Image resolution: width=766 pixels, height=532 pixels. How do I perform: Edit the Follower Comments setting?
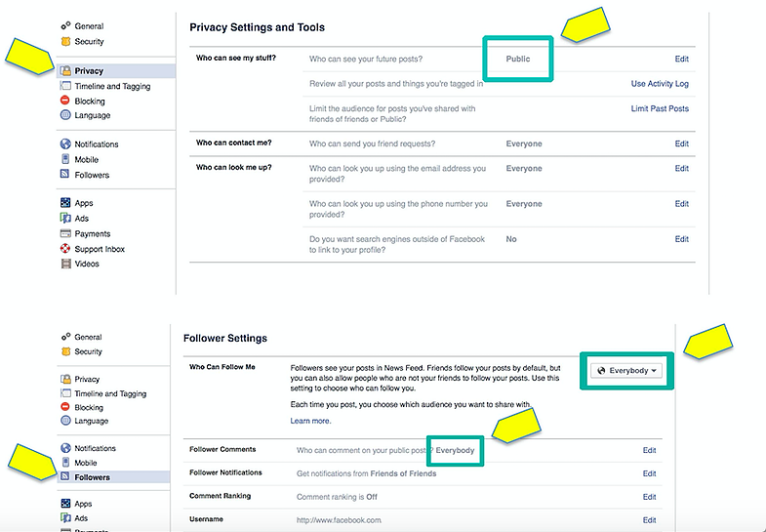(x=649, y=450)
